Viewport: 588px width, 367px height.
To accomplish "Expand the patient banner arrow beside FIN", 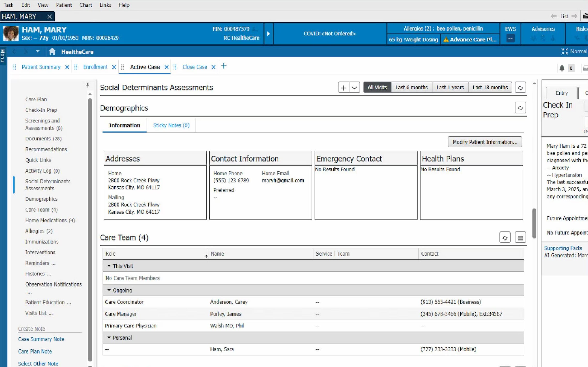I will click(268, 34).
